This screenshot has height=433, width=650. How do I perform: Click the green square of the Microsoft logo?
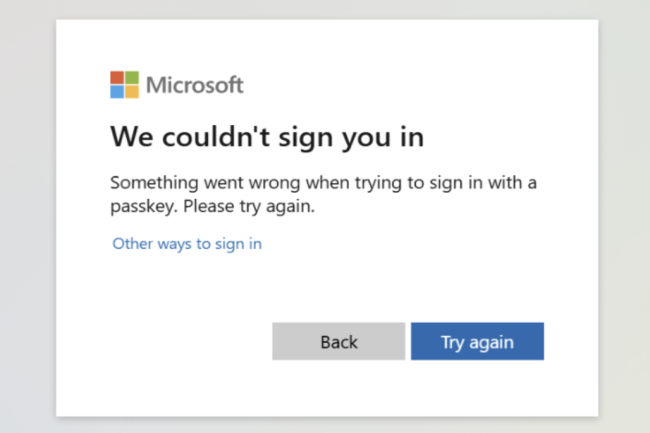pos(132,77)
